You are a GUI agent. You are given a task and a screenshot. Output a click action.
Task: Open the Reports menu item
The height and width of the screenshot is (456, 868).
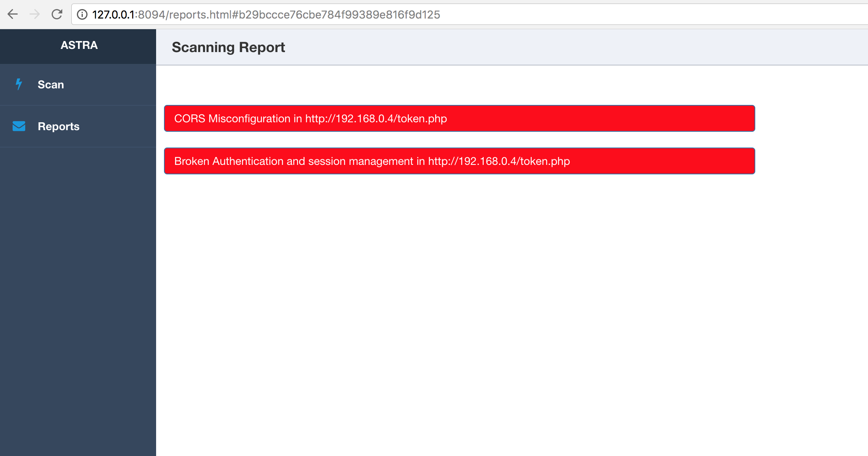(x=78, y=126)
